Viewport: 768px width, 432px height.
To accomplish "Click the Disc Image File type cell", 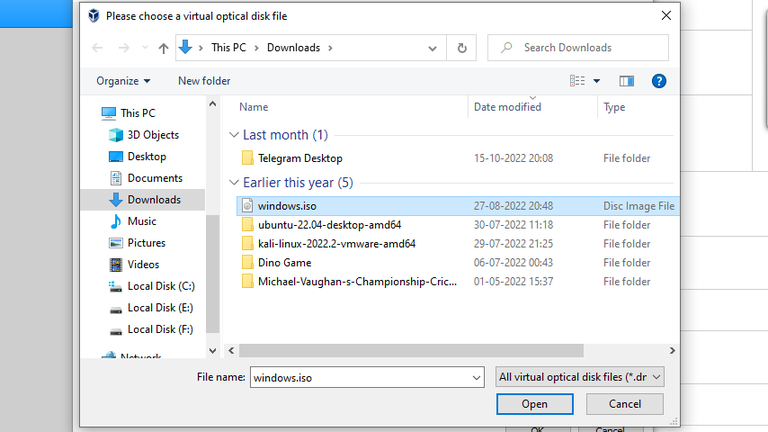I will click(x=639, y=206).
